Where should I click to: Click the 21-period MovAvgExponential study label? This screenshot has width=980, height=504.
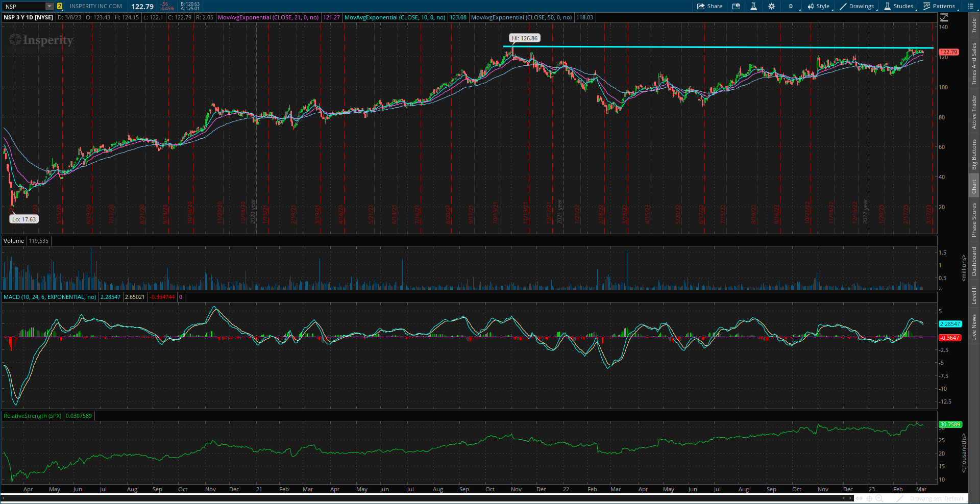(268, 17)
